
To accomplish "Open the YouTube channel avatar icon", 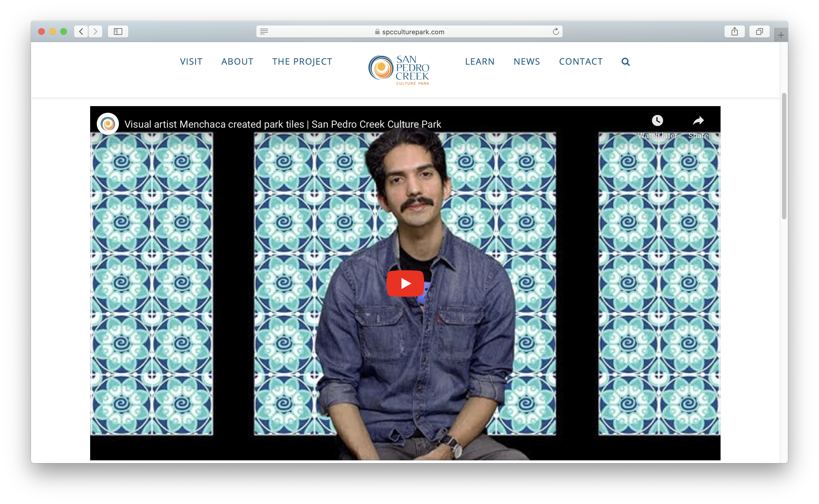I will [x=108, y=124].
